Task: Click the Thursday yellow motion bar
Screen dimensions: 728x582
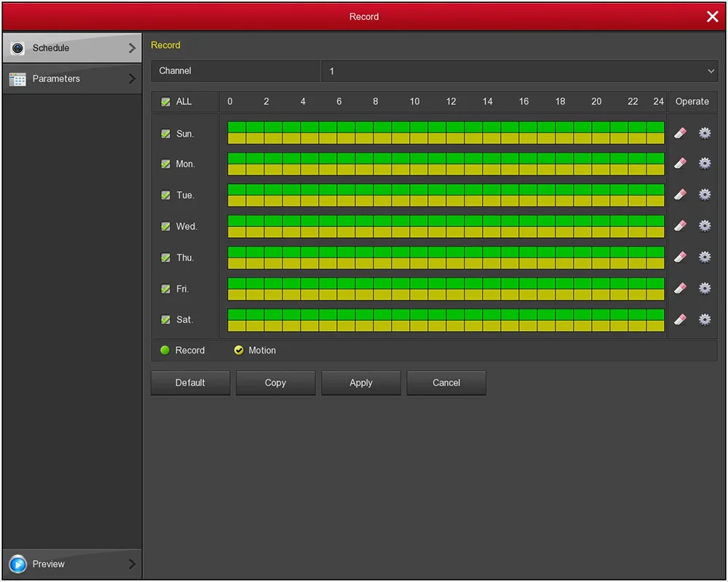Action: click(446, 263)
